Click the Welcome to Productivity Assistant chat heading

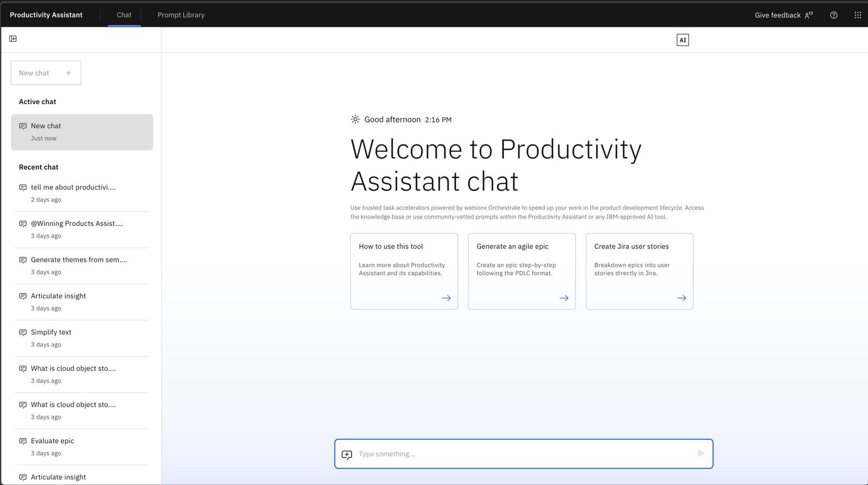click(x=496, y=165)
